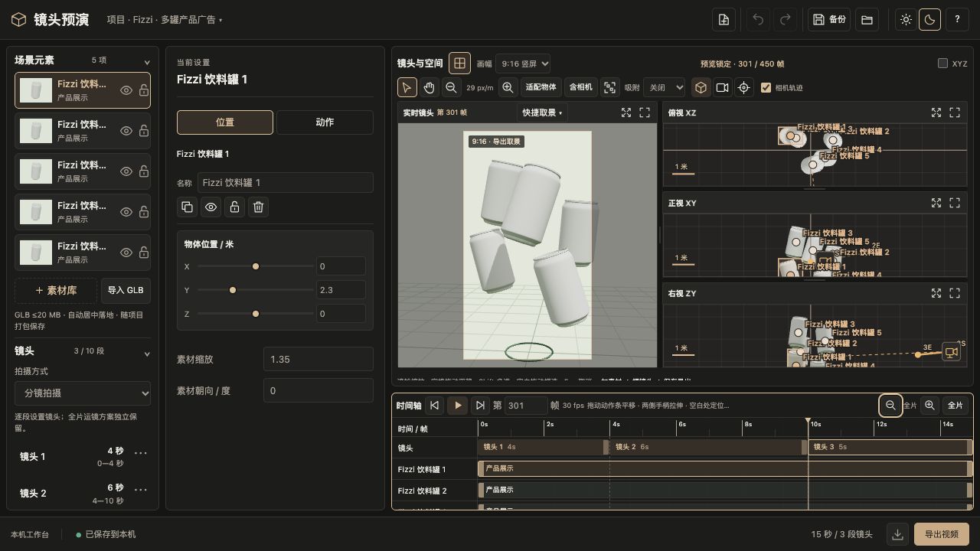Delete Fizzi 饮料罐 1 with trash icon

(x=259, y=207)
